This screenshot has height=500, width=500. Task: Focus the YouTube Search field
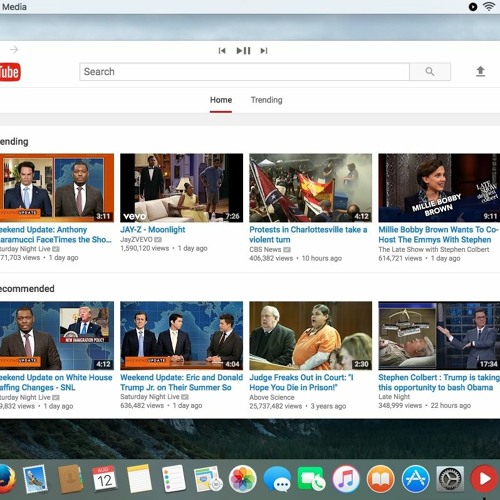click(x=244, y=72)
